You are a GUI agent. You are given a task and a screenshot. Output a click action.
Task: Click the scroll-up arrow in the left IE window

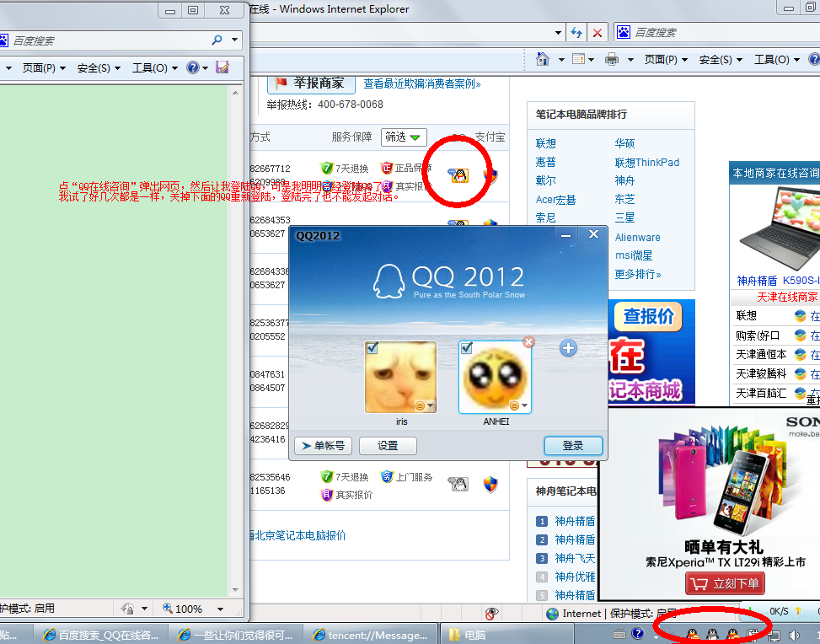coord(235,93)
